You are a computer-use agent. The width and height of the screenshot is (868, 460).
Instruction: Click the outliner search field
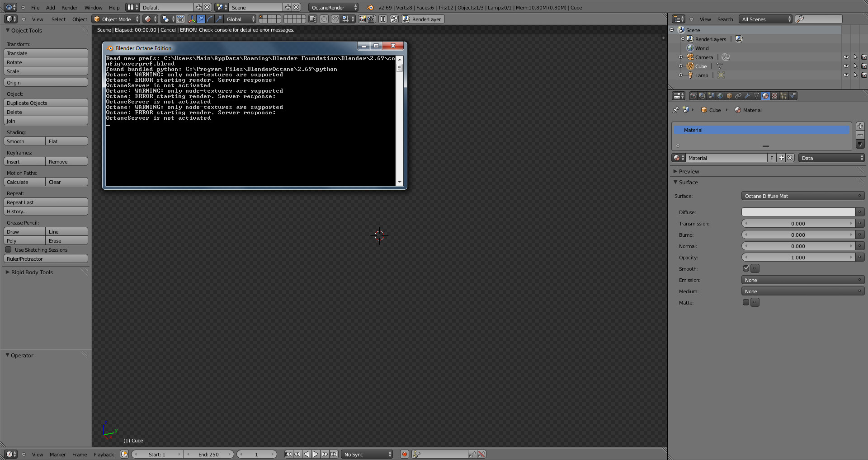coord(819,19)
